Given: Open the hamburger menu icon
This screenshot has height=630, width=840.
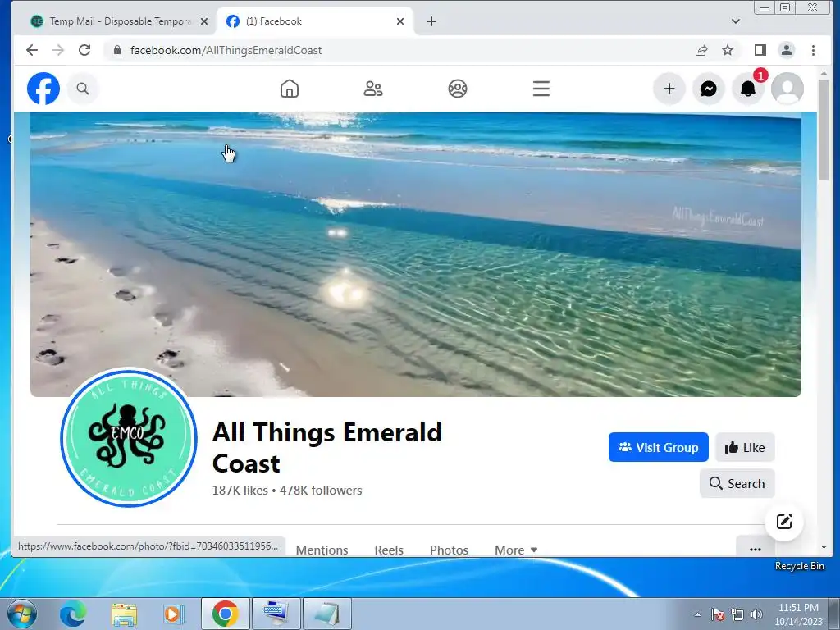Looking at the screenshot, I should pyautogui.click(x=541, y=89).
